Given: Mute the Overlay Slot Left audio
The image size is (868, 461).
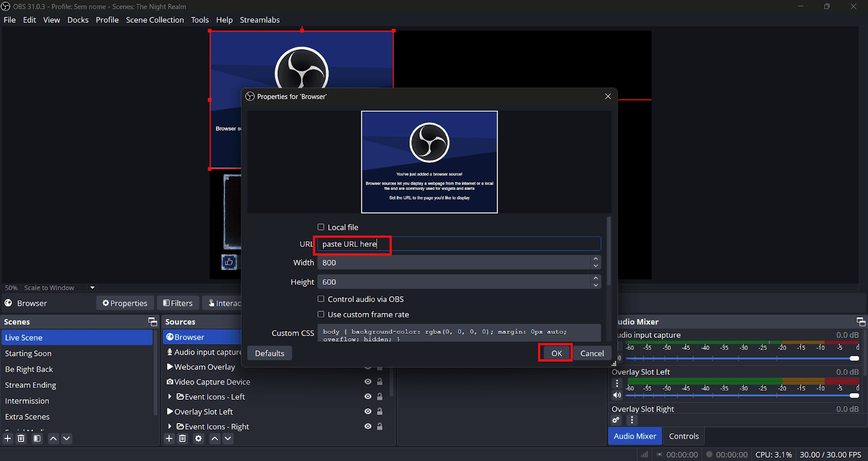Looking at the screenshot, I should [617, 395].
